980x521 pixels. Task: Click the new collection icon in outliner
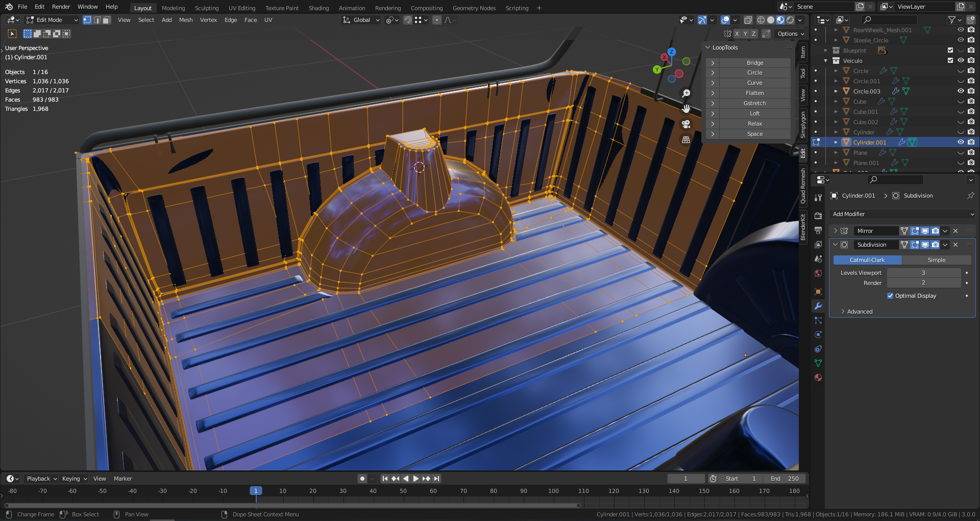971,20
